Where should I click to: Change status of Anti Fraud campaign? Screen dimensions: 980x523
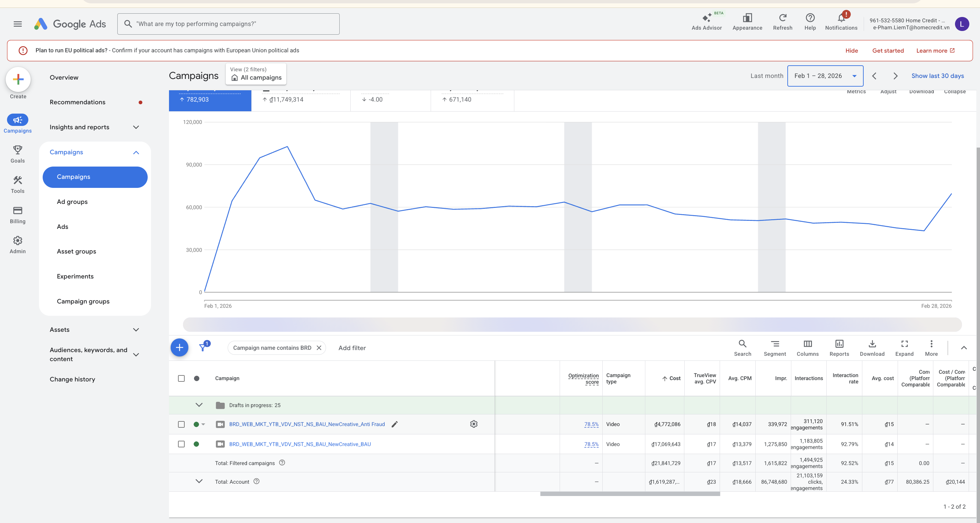pyautogui.click(x=199, y=424)
